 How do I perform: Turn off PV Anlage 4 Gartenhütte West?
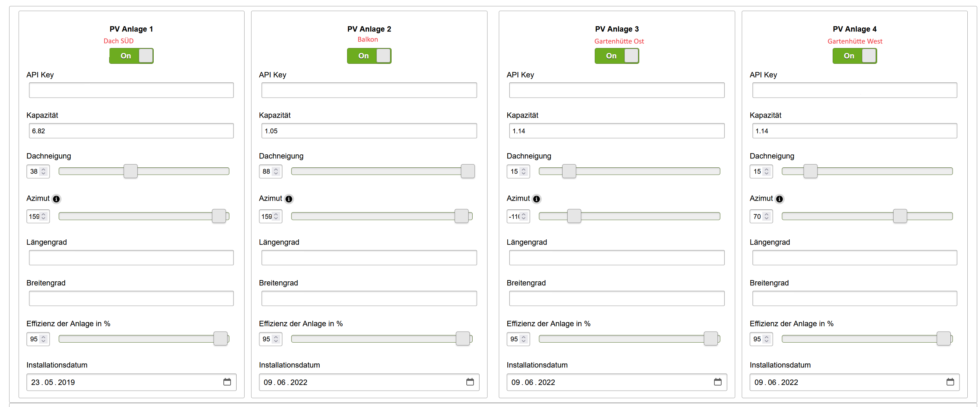point(854,56)
